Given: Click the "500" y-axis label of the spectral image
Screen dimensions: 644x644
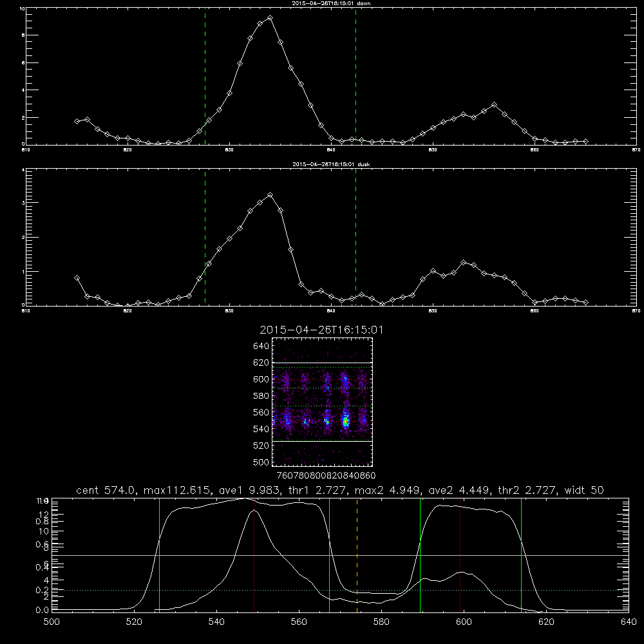Looking at the screenshot, I should coord(261,462).
